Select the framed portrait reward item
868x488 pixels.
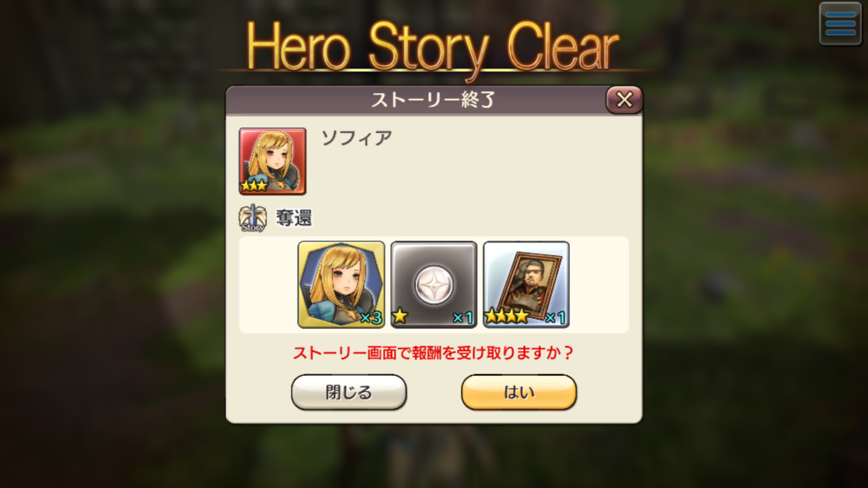coord(527,284)
